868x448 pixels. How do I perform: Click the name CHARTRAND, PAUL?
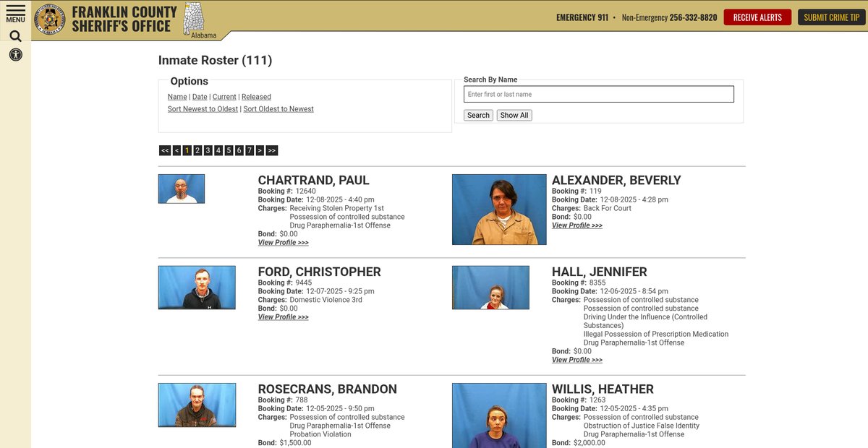pyautogui.click(x=314, y=181)
